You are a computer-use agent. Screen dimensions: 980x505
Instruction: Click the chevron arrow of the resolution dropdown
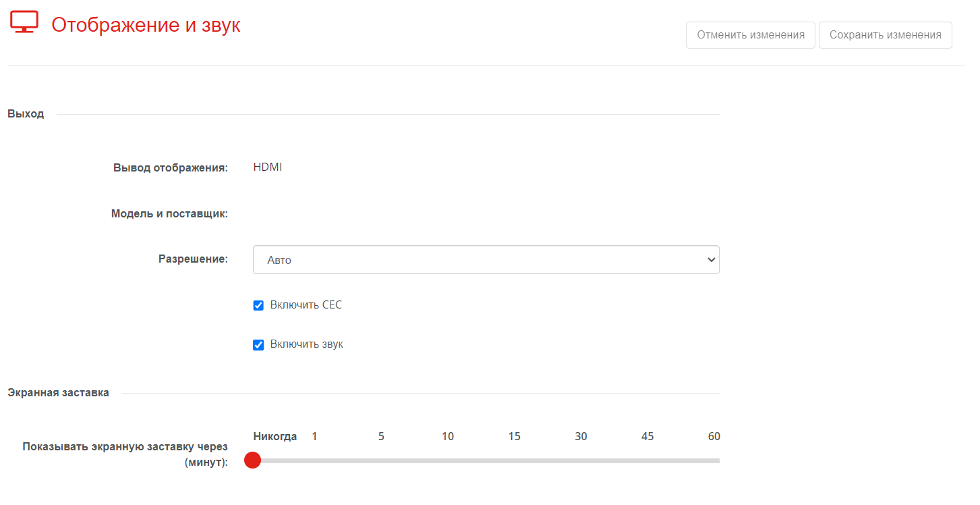[710, 260]
